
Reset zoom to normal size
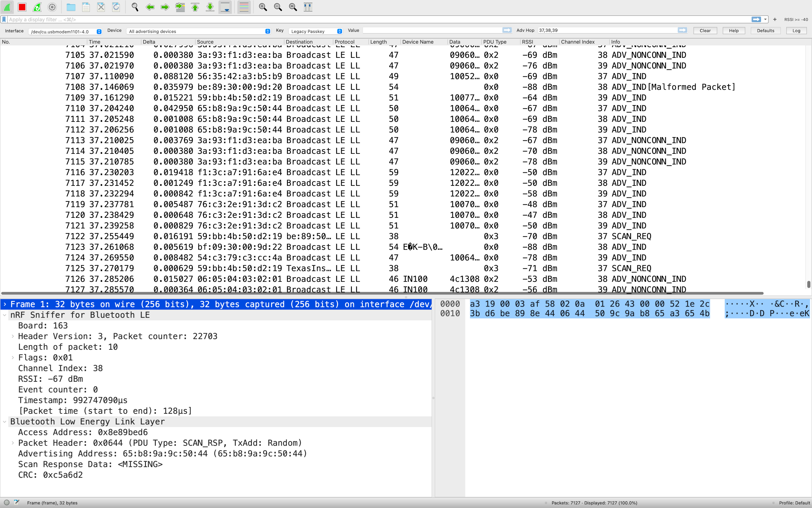click(293, 7)
